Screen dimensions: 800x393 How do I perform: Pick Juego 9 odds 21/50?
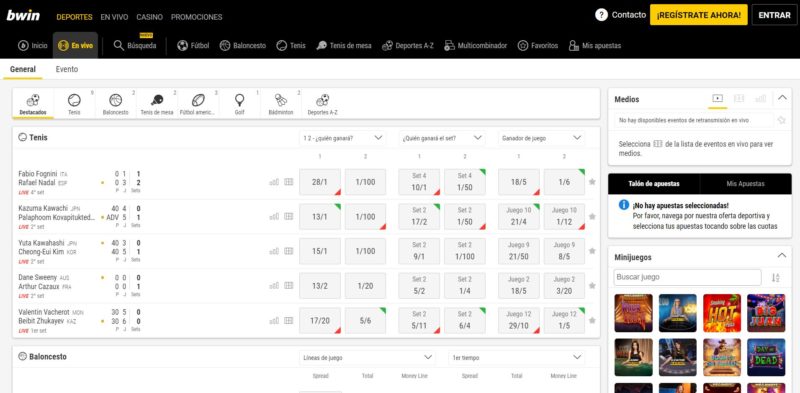pos(518,252)
